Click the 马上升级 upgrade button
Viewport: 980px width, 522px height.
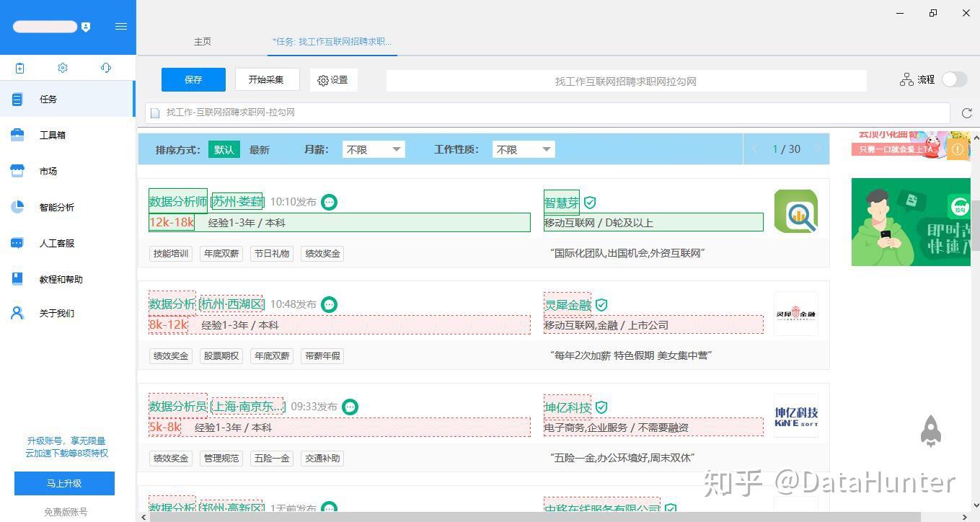[64, 483]
